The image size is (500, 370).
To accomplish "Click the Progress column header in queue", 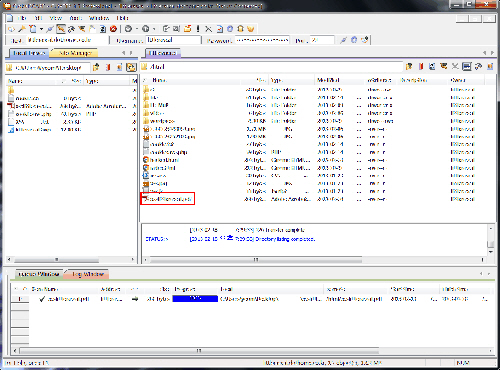I will (196, 289).
